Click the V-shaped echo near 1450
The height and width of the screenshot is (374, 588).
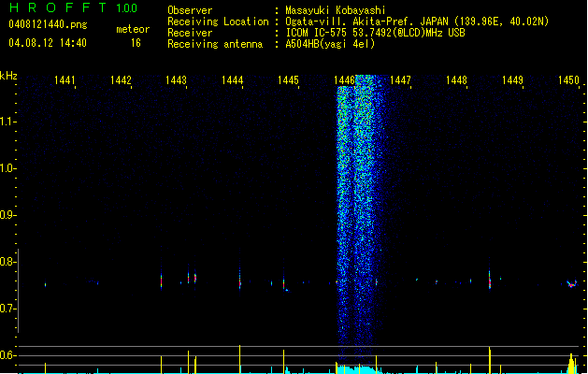(572, 284)
